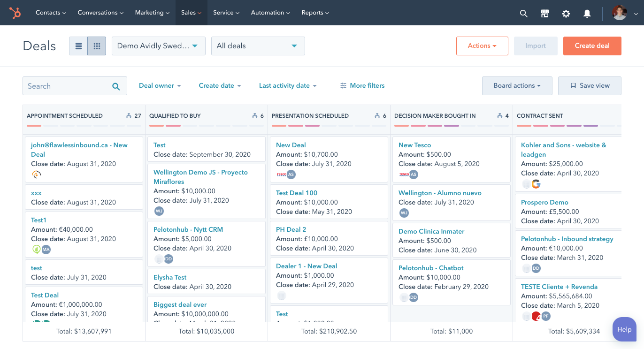Open the All deals view dropdown
Screen dimensions: 644x349
point(258,46)
